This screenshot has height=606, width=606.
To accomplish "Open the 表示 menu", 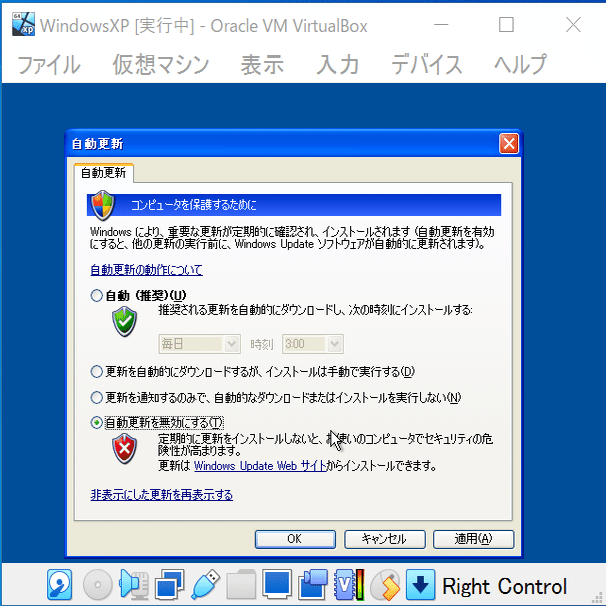I will click(262, 64).
